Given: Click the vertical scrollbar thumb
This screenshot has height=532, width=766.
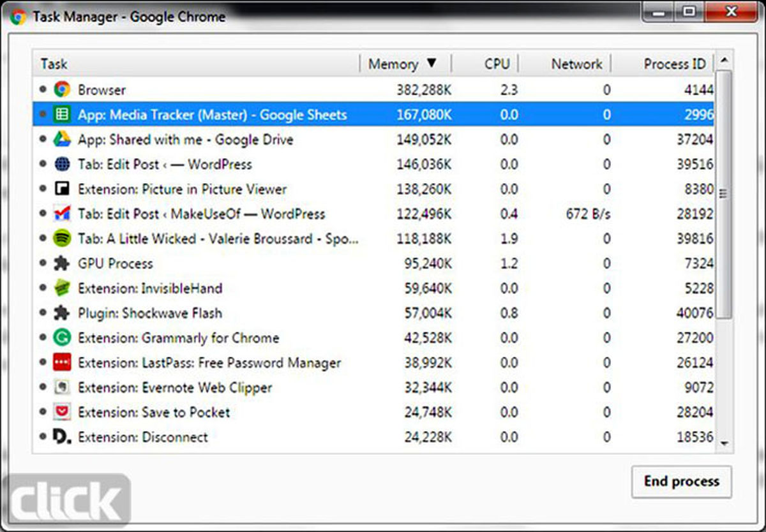Looking at the screenshot, I should (x=724, y=194).
